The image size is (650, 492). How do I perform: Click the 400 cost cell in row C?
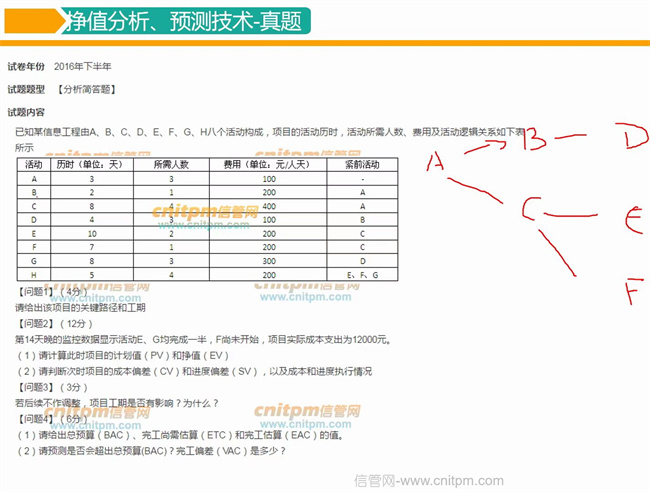[267, 205]
